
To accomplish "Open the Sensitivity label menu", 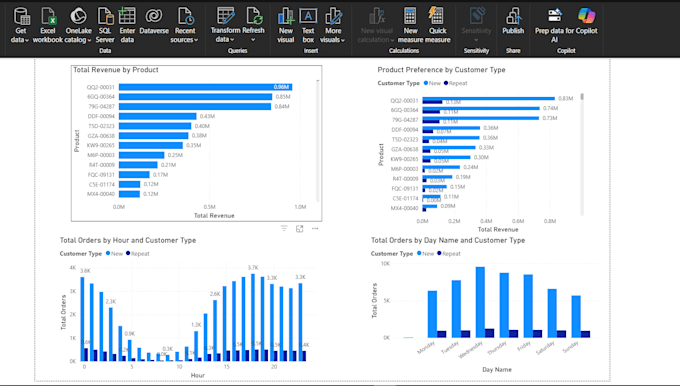I will click(x=476, y=25).
